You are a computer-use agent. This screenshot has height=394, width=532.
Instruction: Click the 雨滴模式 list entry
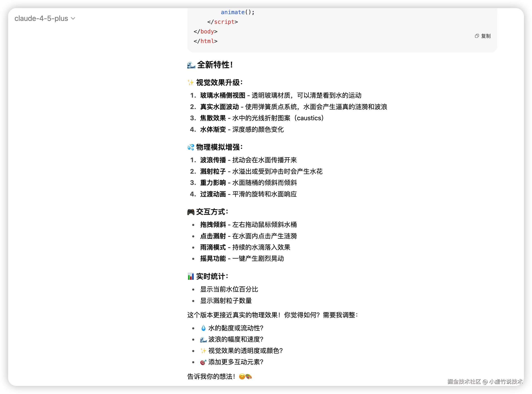(213, 247)
